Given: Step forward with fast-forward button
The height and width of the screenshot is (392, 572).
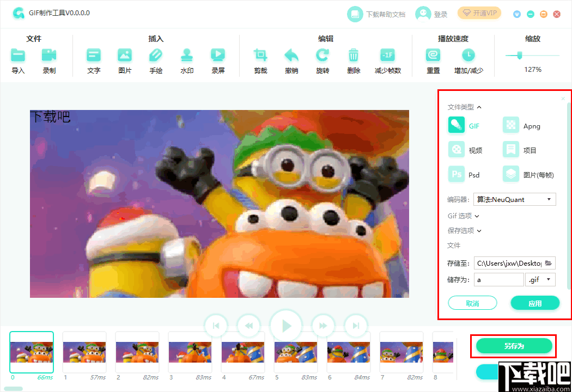Looking at the screenshot, I should pos(323,326).
